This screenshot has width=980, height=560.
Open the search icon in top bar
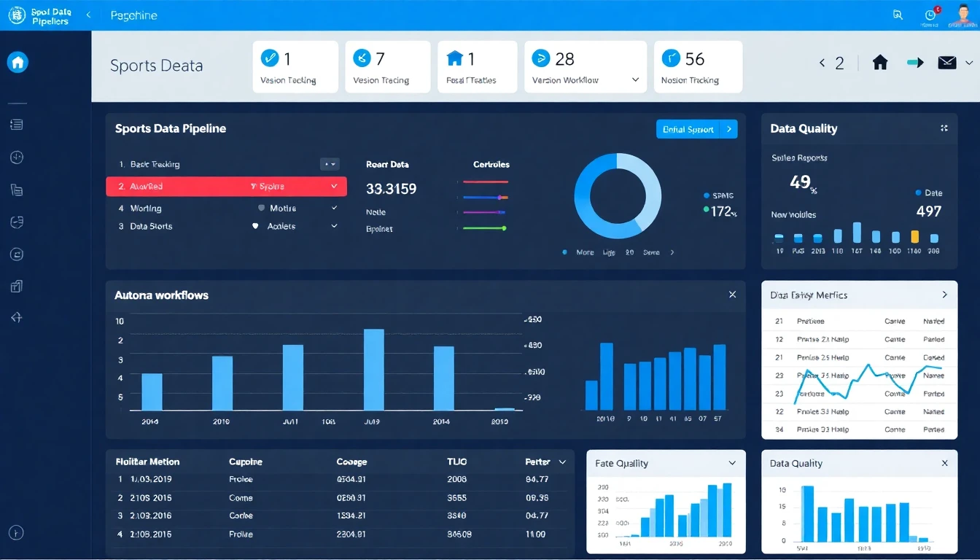(x=898, y=15)
